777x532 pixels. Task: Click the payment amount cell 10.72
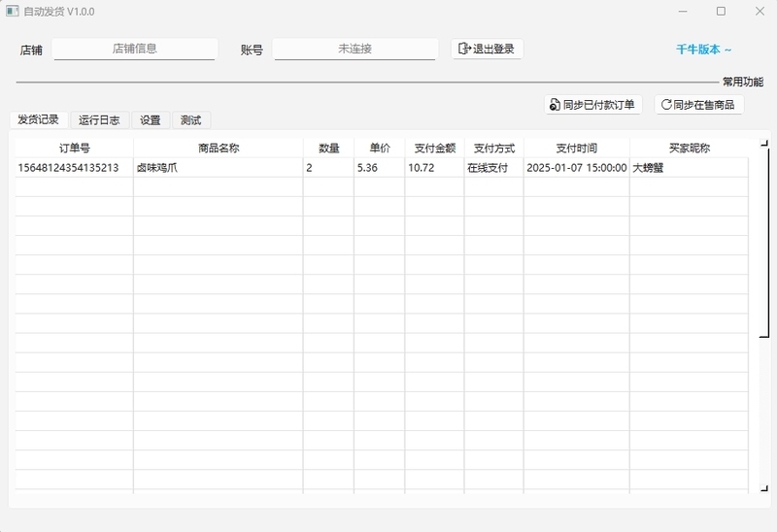point(434,167)
